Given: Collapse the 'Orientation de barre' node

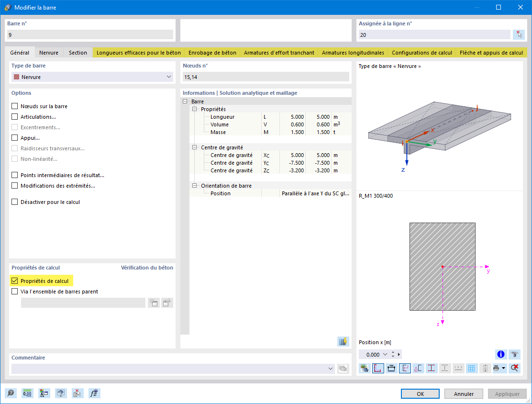Looking at the screenshot, I should click(194, 186).
